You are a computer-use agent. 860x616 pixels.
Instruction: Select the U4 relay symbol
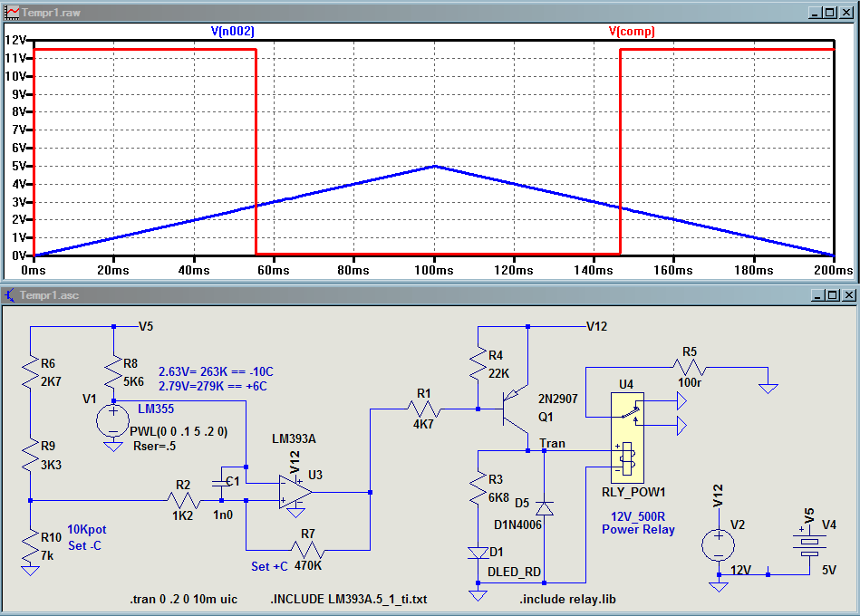coord(627,438)
